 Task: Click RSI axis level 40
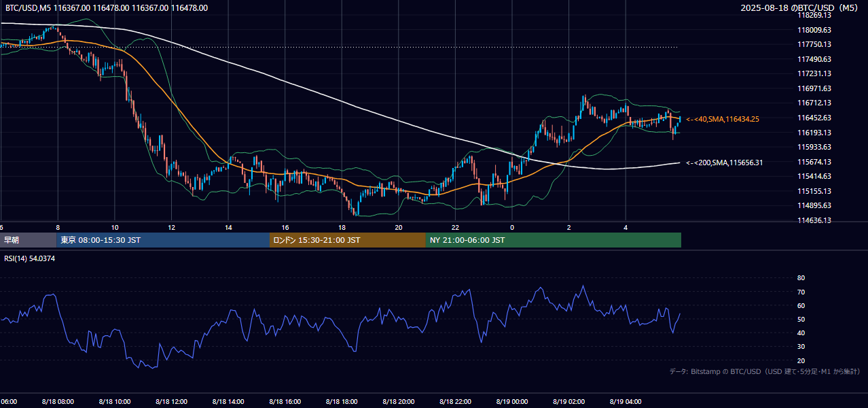801,333
